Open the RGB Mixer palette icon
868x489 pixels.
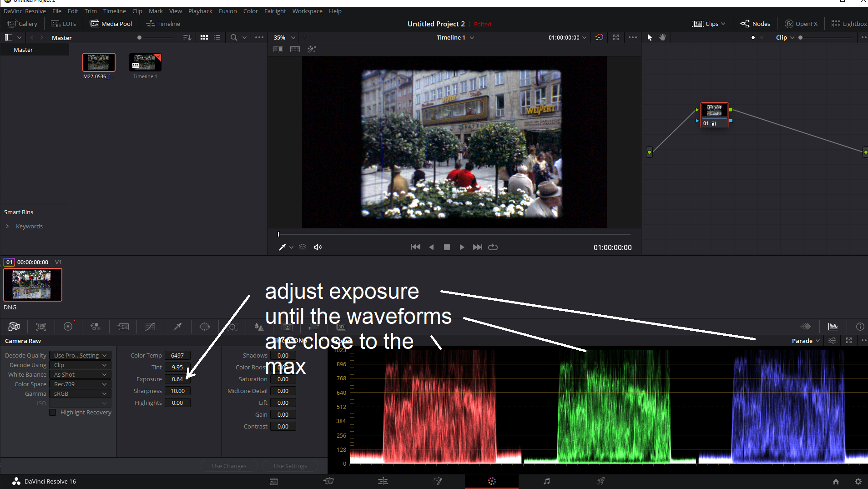(96, 327)
